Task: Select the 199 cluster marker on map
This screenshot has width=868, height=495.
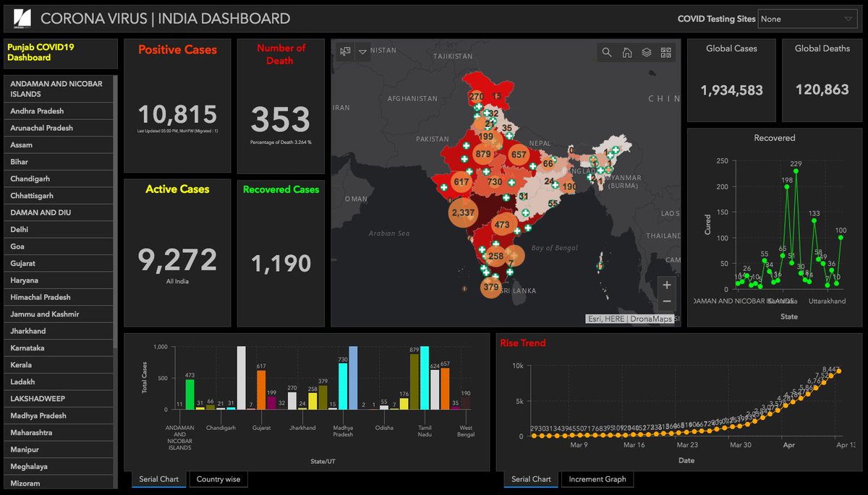Action: [x=485, y=136]
